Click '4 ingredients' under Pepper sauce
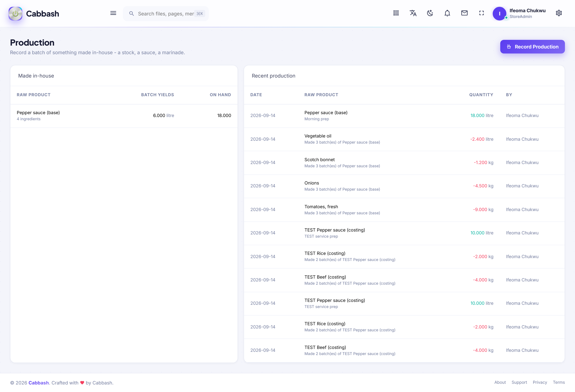 (x=28, y=119)
